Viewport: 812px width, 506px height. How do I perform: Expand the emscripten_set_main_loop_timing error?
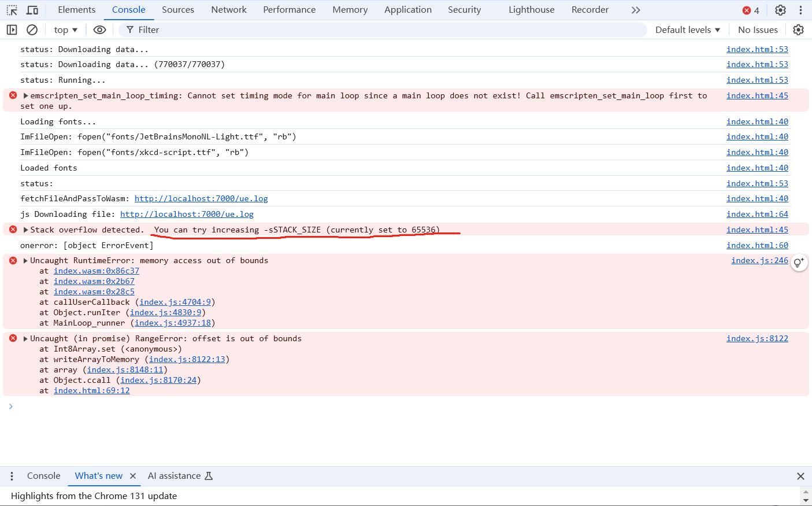25,95
